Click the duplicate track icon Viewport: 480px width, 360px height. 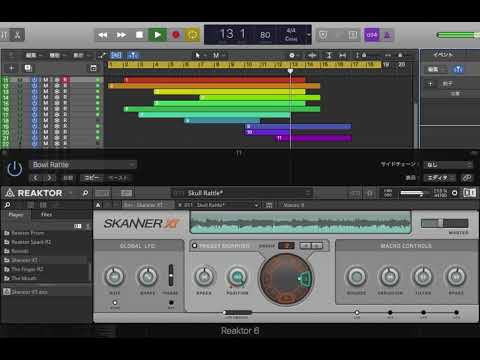tap(28, 68)
